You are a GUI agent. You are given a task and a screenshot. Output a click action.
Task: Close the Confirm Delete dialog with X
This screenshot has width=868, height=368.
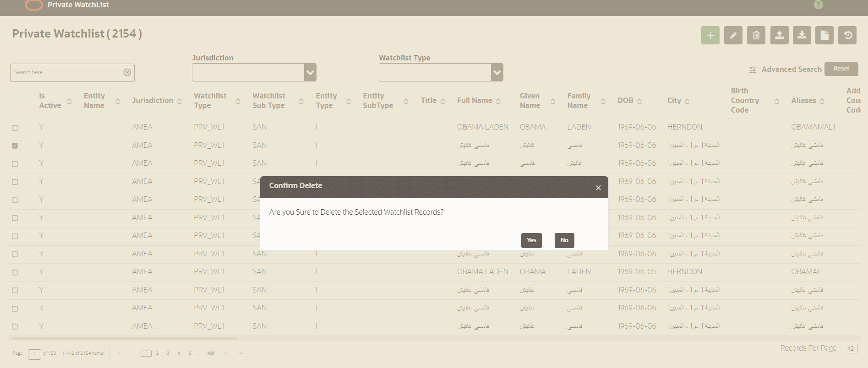[x=598, y=188]
